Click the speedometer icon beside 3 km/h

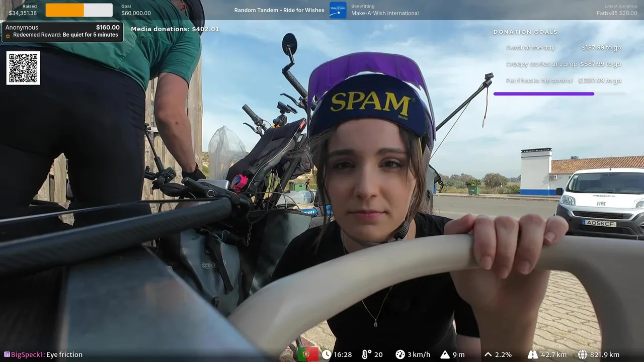(x=400, y=354)
